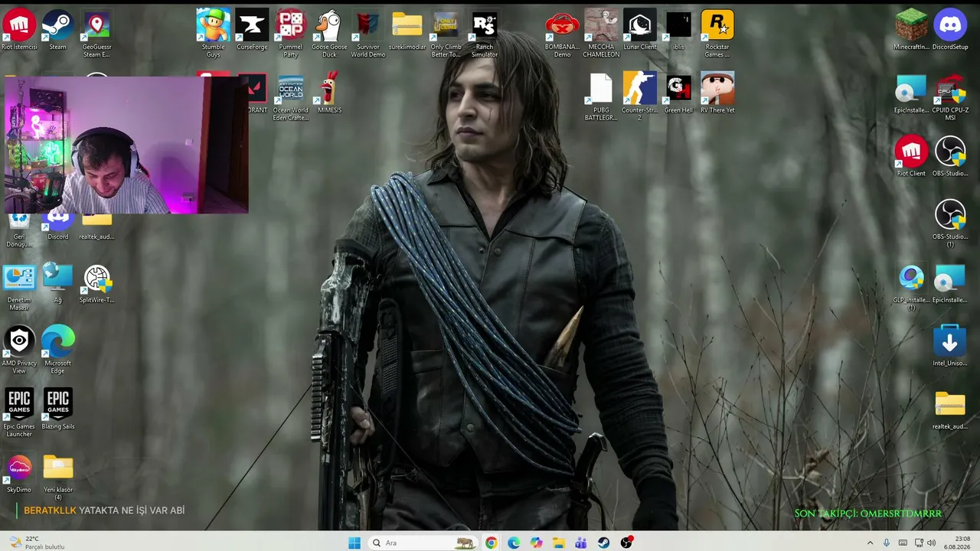Select RV There Yet shortcut

pos(717,93)
